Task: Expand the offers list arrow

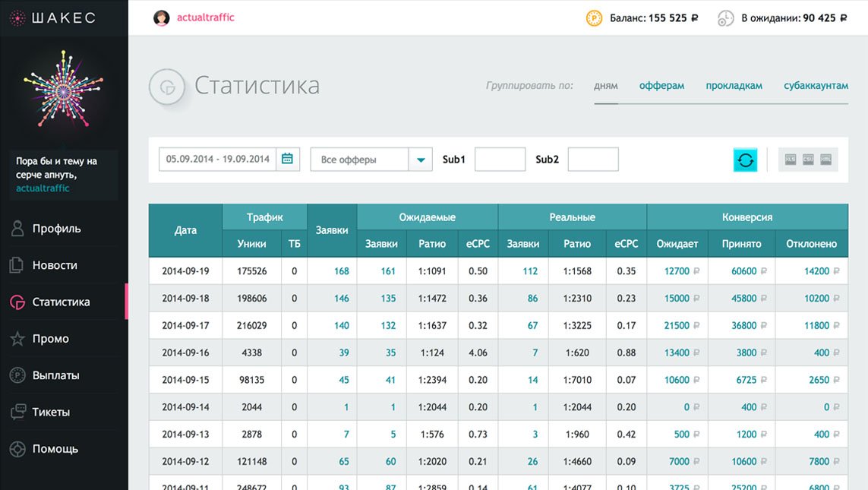Action: (x=421, y=159)
